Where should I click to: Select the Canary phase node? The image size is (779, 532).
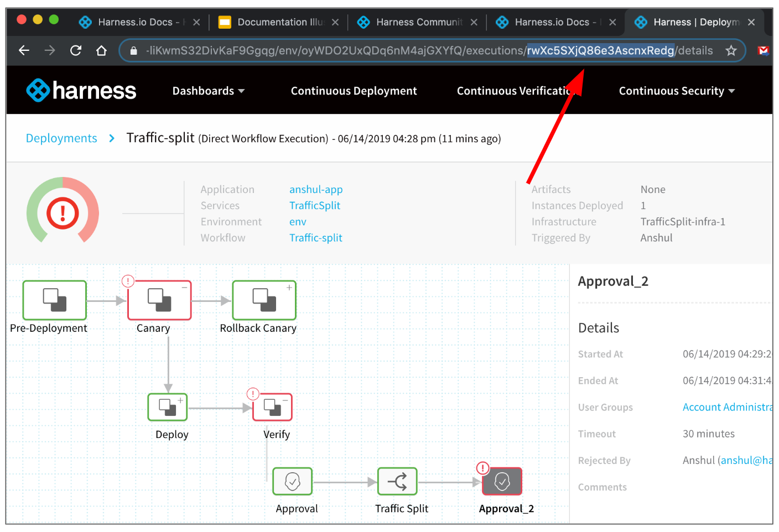[x=159, y=300]
